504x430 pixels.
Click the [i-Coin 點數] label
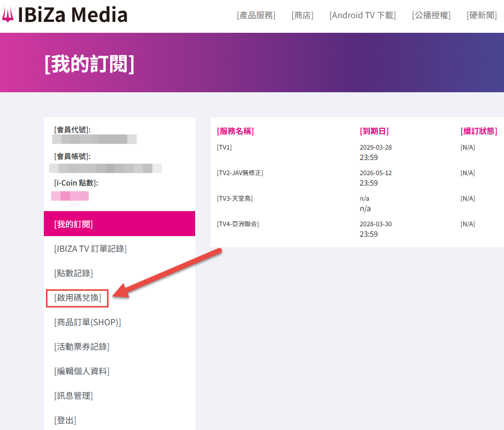[76, 183]
